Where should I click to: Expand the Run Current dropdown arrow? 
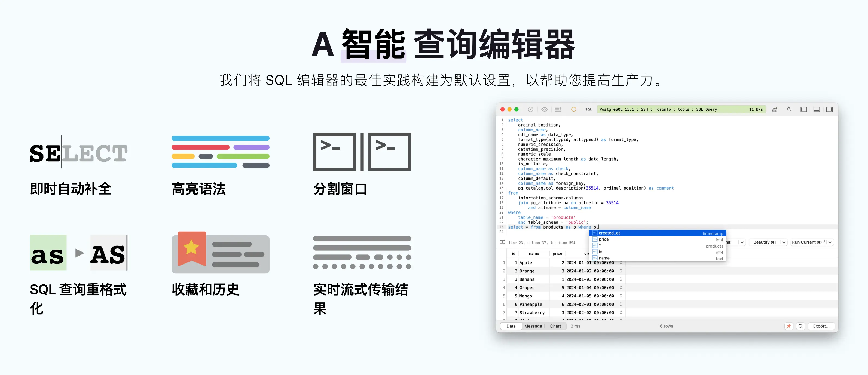point(830,242)
